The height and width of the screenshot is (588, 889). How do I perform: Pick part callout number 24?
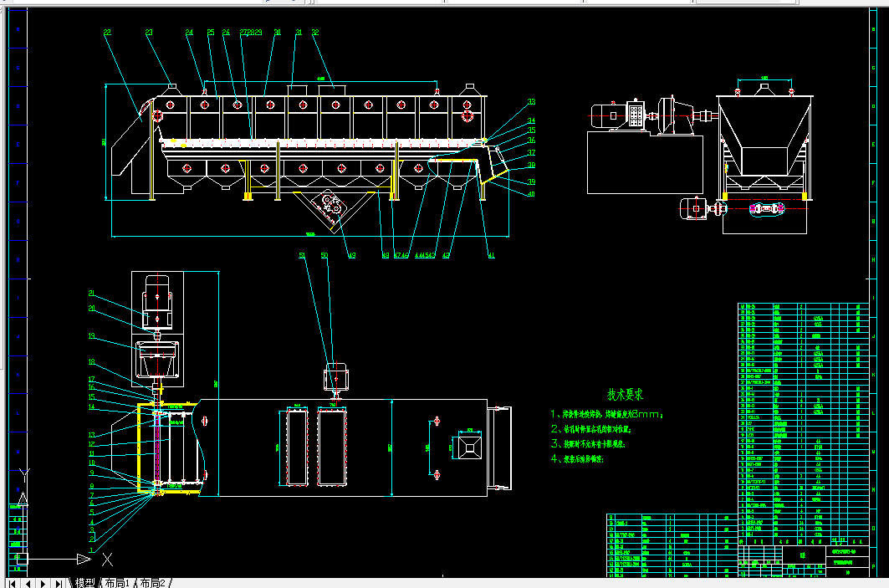189,33
